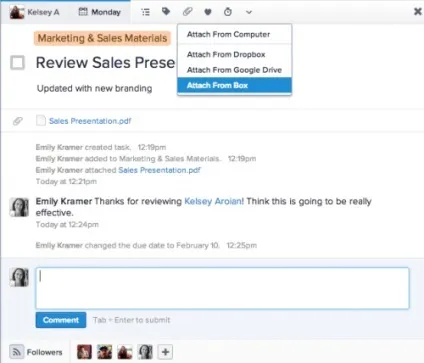This screenshot has height=363, width=424.
Task: Open the subtasks list icon
Action: pyautogui.click(x=145, y=12)
